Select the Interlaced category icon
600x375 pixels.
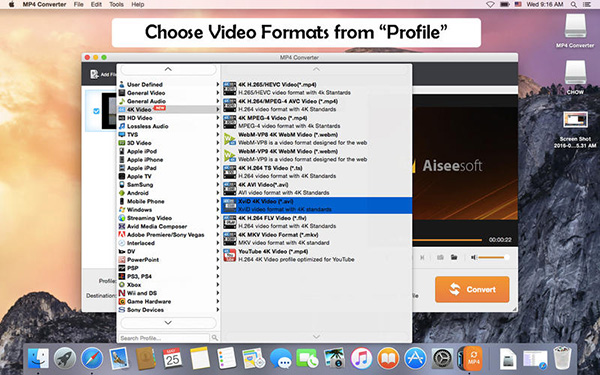point(122,243)
